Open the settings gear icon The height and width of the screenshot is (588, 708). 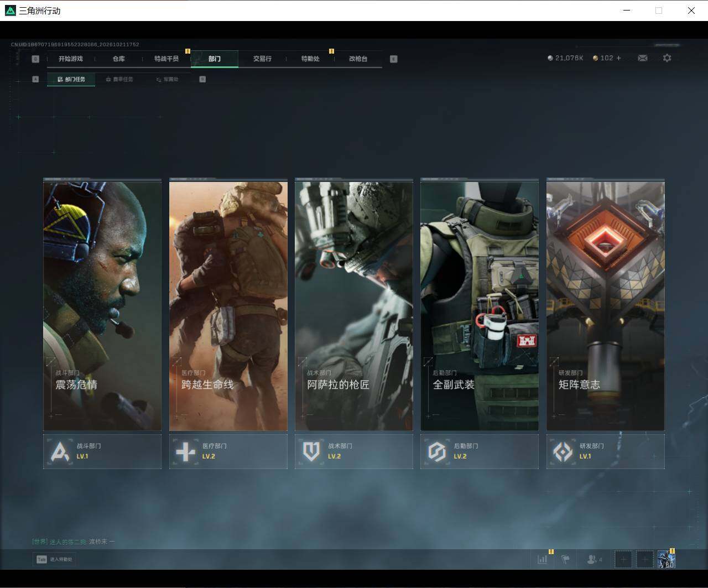click(667, 58)
